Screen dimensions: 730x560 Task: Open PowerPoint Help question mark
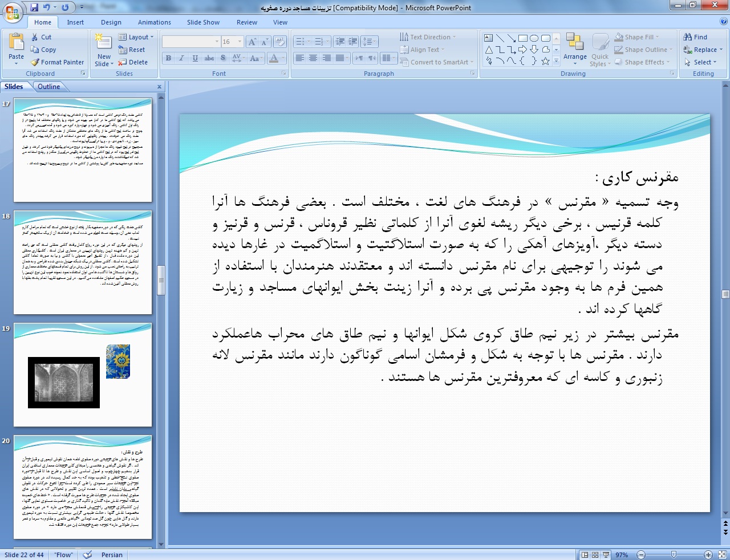[x=724, y=22]
